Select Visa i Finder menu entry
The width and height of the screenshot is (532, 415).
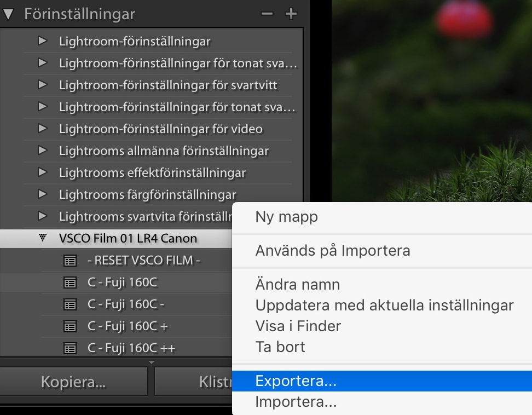298,326
